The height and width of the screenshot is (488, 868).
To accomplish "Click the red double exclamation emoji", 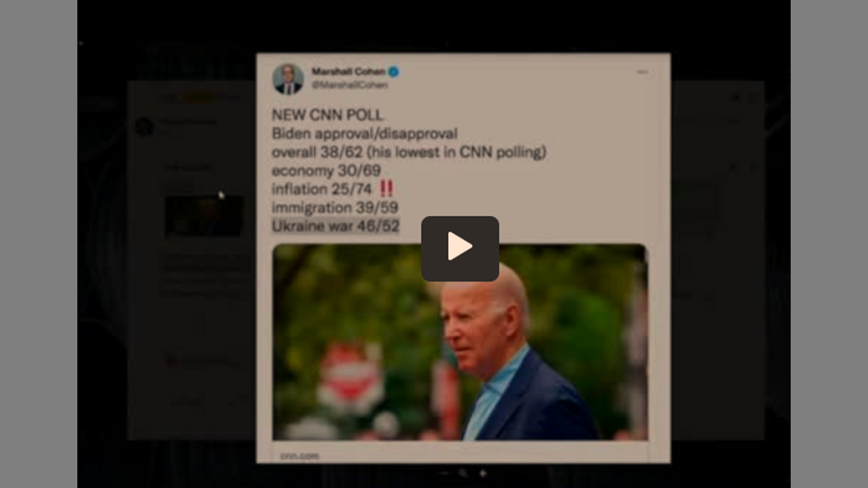I will 386,188.
